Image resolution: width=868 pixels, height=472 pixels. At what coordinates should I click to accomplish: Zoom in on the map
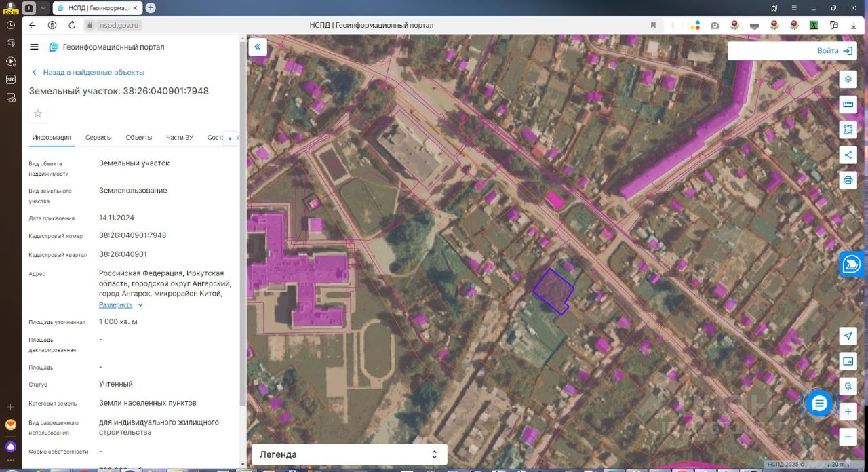tap(848, 412)
